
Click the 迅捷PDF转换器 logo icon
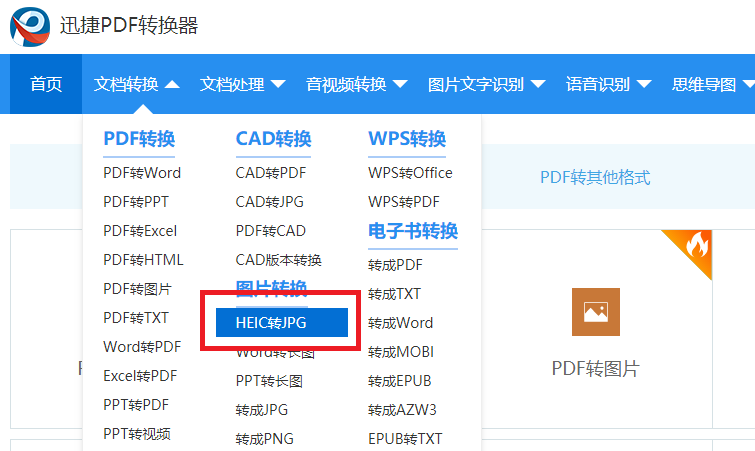click(30, 26)
